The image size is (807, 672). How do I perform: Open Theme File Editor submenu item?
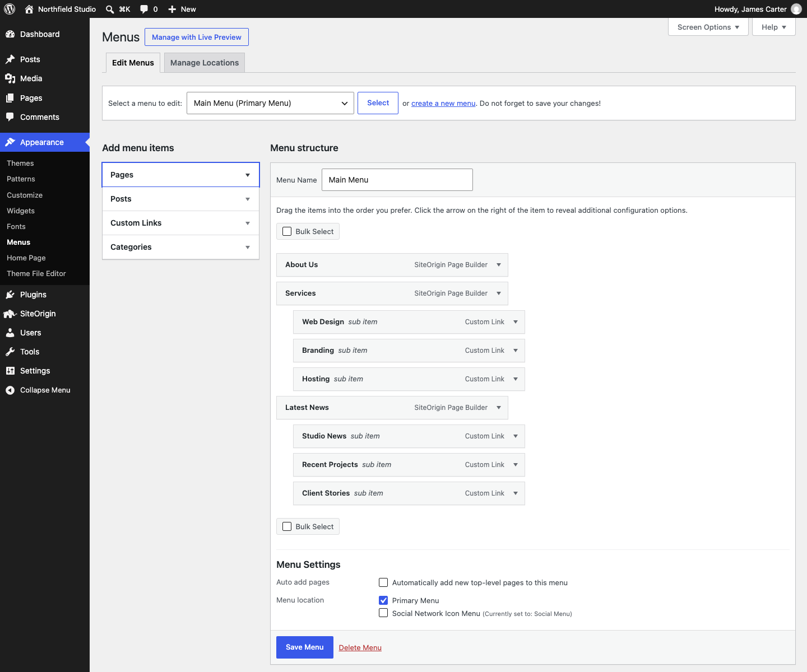coord(36,273)
